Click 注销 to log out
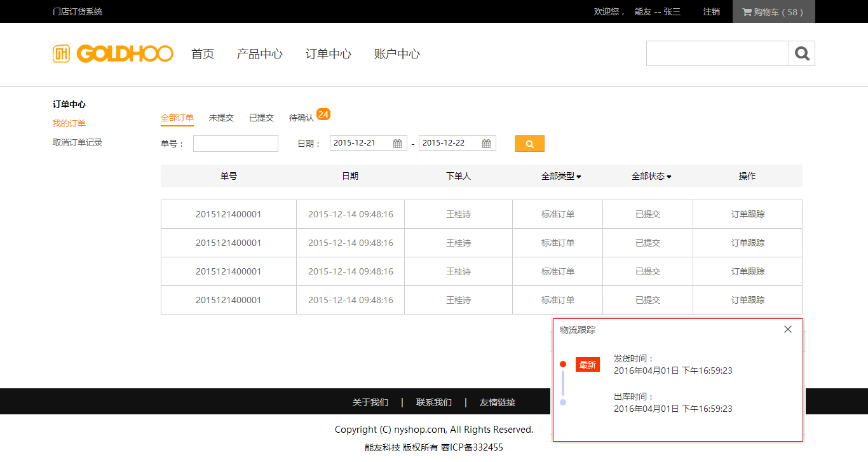The image size is (868, 462). tap(711, 11)
